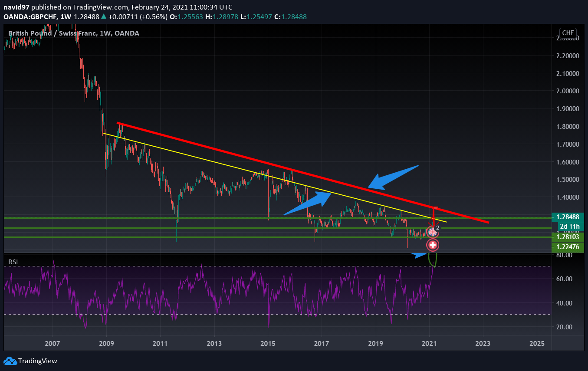The height and width of the screenshot is (371, 588).
Task: Click the 2015 time axis label
Action: [x=268, y=343]
